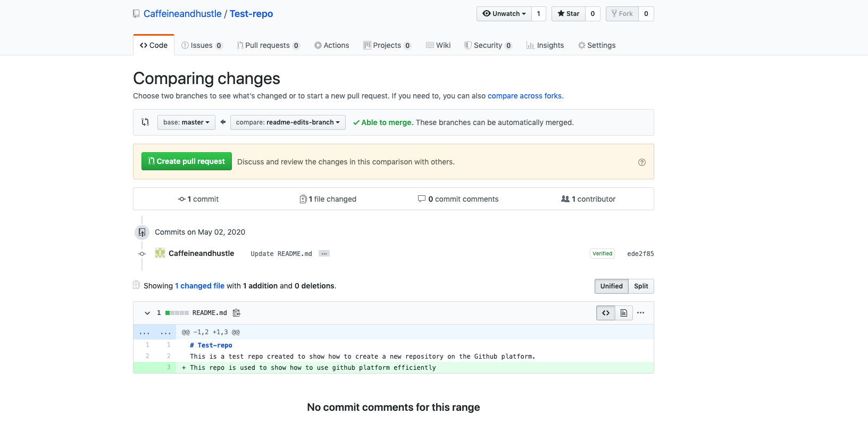Click the left arrow between the branch selectors
Viewport: 868px width, 447px height.
pyautogui.click(x=223, y=122)
